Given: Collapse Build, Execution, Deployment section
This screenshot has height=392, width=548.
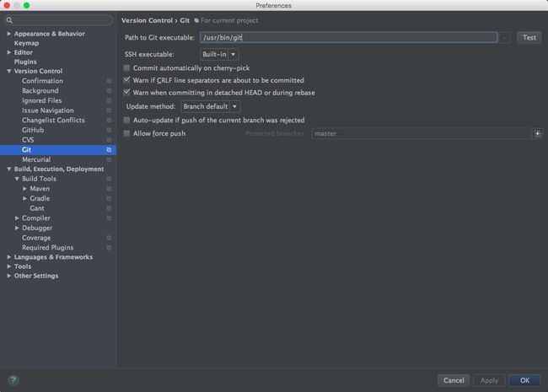Looking at the screenshot, I should coord(9,169).
